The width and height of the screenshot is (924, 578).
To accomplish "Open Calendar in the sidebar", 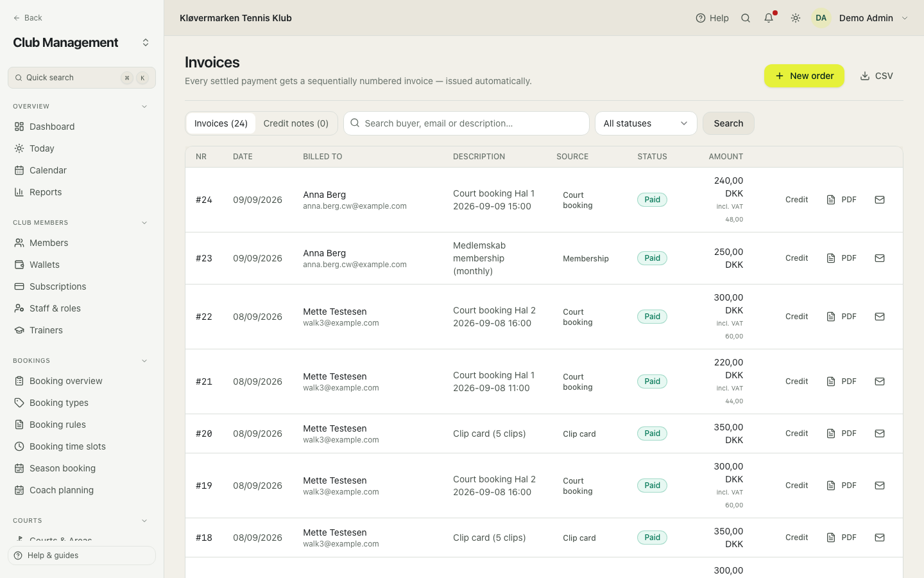I will (81, 170).
